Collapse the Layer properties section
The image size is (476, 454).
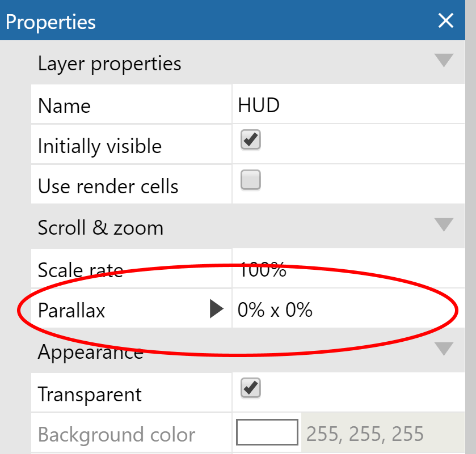coord(443,60)
